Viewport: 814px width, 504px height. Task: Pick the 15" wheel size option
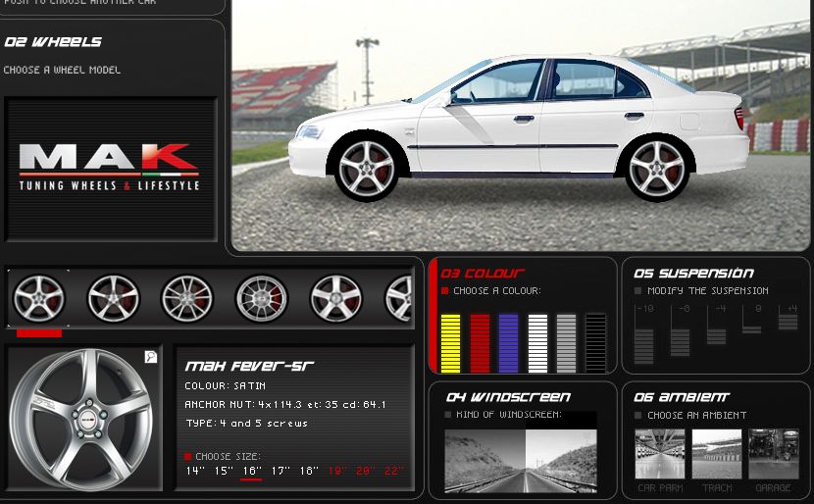coord(224,472)
